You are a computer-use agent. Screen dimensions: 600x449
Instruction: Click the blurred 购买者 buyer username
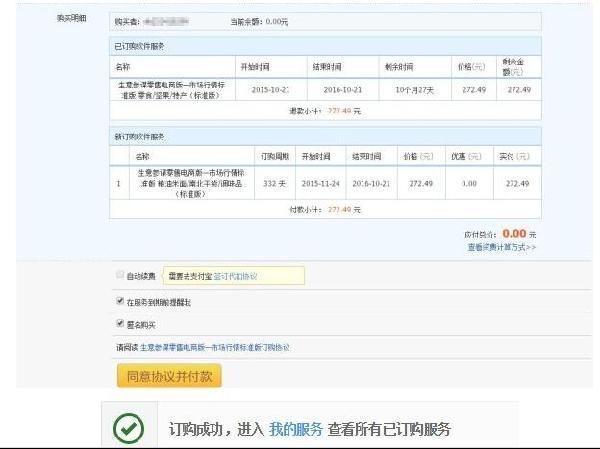tap(171, 20)
